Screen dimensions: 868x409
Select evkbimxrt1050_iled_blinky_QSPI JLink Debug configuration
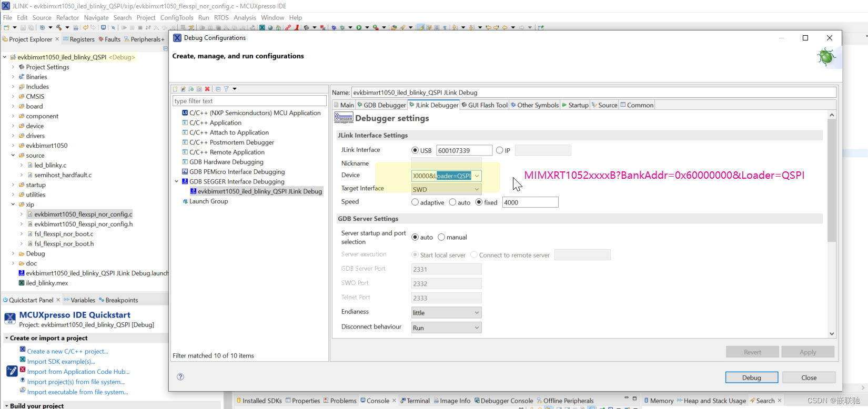point(256,191)
